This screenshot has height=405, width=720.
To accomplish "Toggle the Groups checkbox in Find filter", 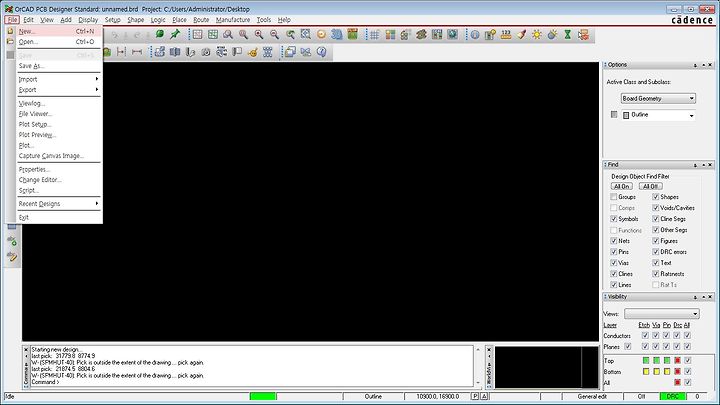I will coord(613,197).
